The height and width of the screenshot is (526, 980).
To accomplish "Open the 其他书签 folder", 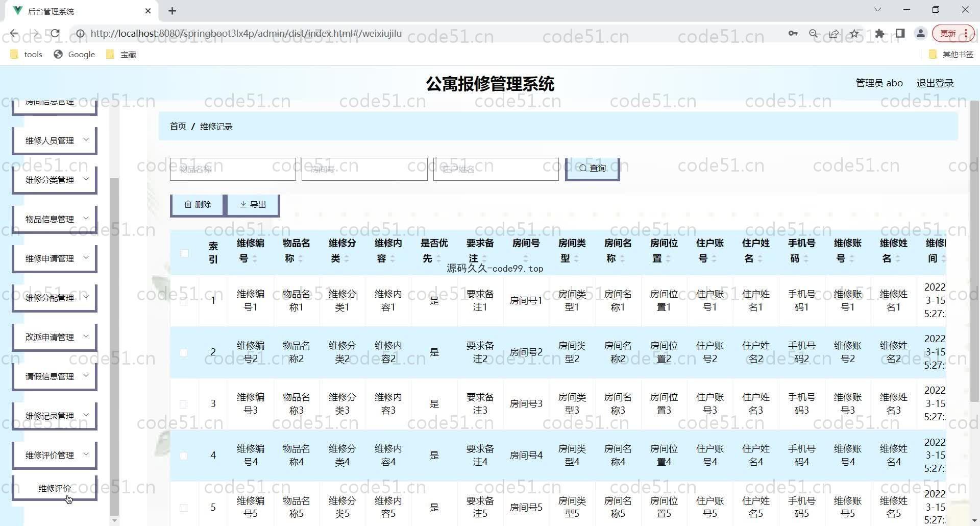I will [951, 54].
